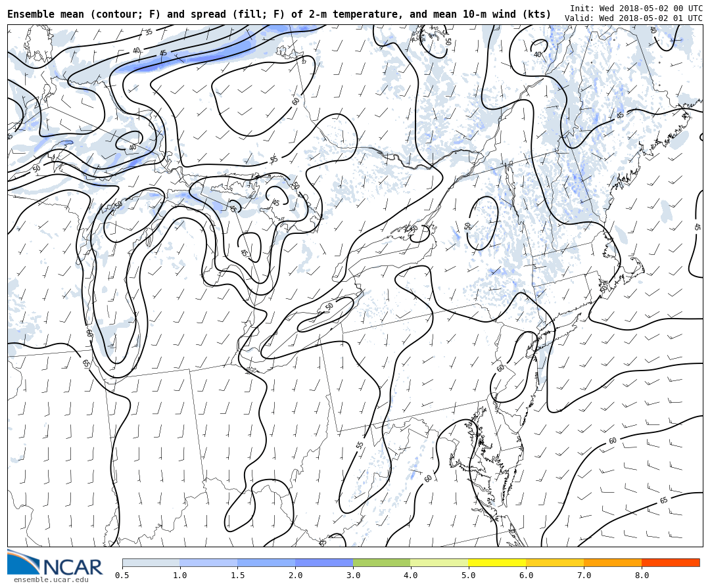
Task: Pick the darker blue 2.0–3.0 colorbar segment
Action: click(324, 563)
